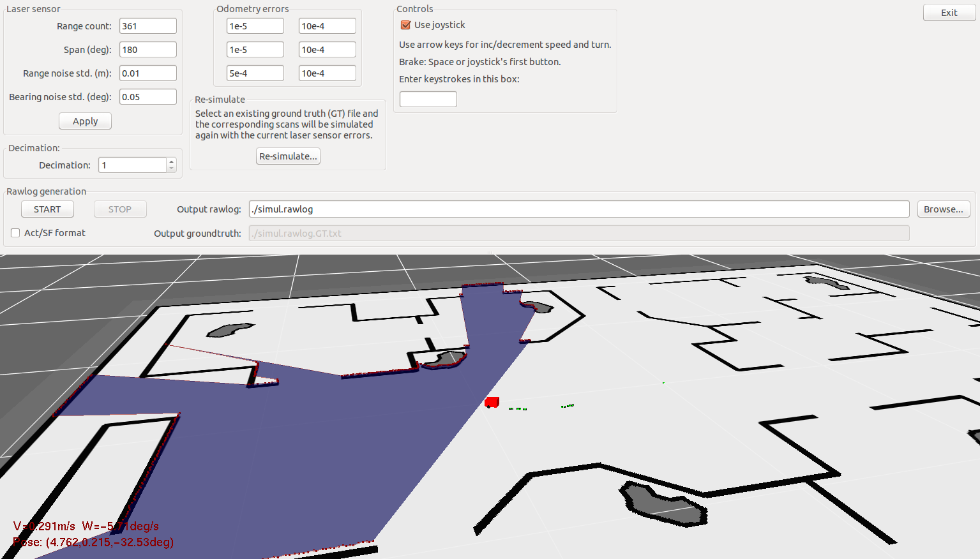Image resolution: width=980 pixels, height=559 pixels.
Task: Click the Exit button
Action: pyautogui.click(x=949, y=13)
